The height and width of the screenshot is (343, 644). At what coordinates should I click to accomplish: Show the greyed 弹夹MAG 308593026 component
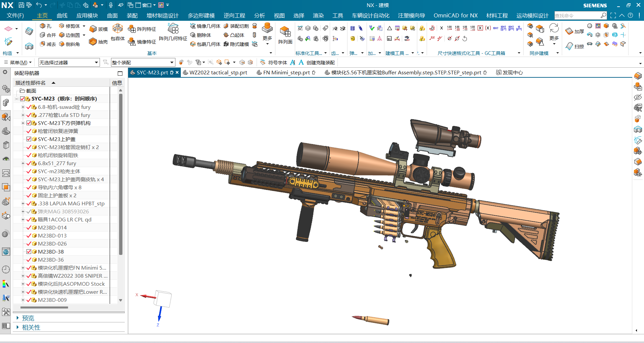tap(29, 211)
